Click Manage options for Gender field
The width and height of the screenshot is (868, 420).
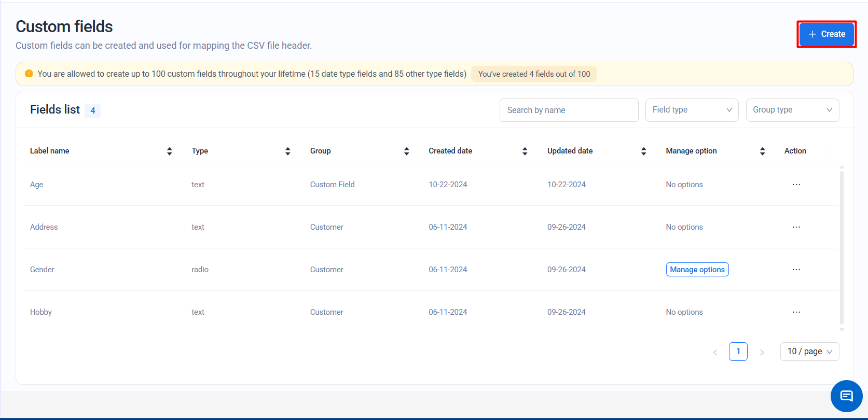(697, 270)
